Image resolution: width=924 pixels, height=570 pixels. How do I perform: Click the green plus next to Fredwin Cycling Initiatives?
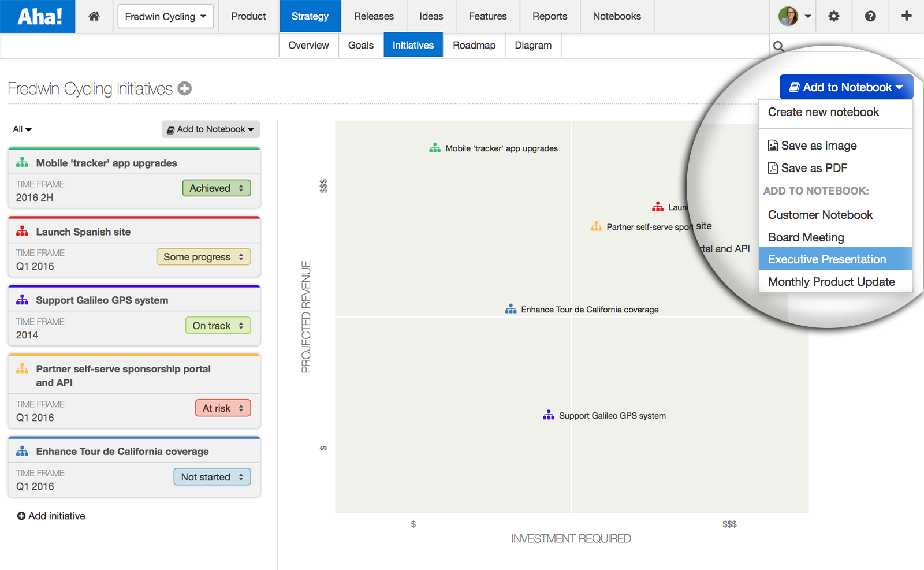[184, 88]
